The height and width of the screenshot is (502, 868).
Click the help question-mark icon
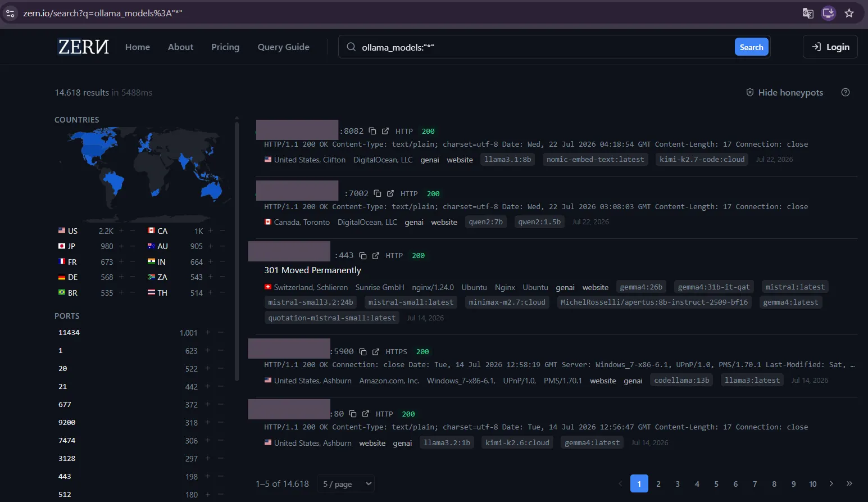pyautogui.click(x=846, y=92)
